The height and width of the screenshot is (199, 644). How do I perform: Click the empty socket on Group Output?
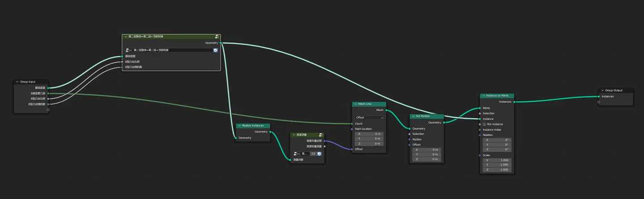pos(598,102)
